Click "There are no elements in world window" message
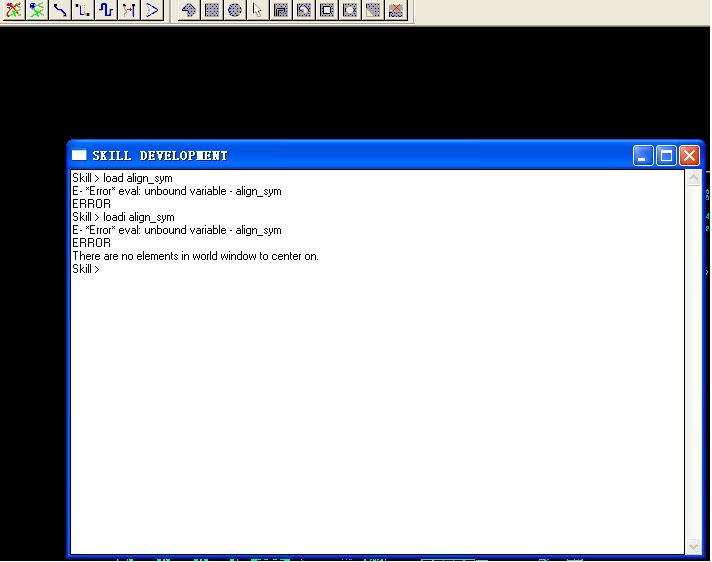This screenshot has width=712, height=562. [x=195, y=256]
